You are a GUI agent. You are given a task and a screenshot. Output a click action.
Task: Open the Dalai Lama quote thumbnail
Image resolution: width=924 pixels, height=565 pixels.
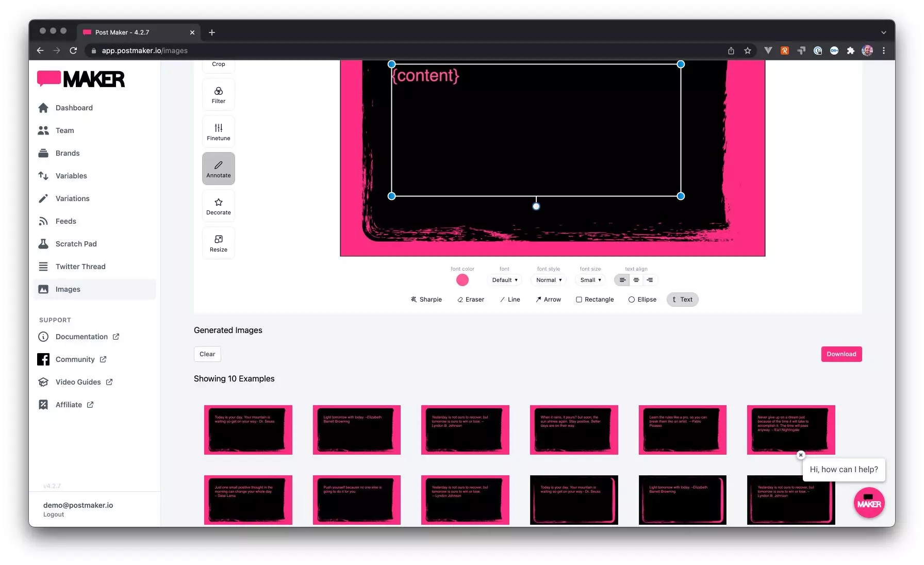[248, 500]
